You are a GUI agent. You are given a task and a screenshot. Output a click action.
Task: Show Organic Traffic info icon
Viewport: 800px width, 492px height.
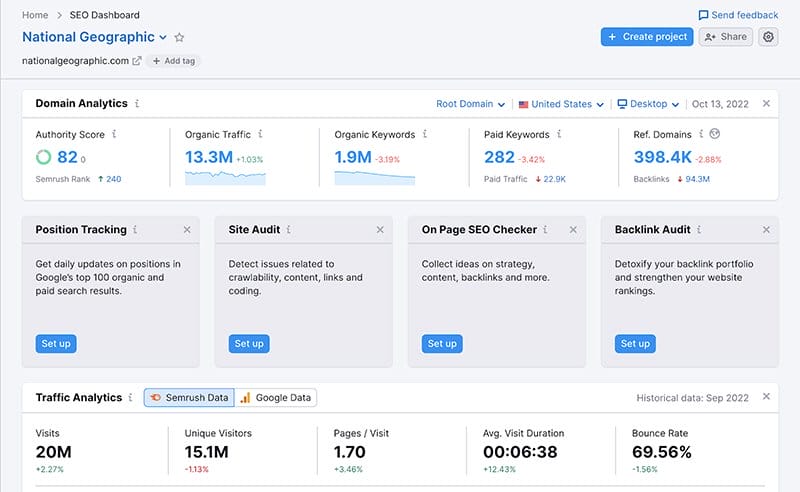(260, 134)
